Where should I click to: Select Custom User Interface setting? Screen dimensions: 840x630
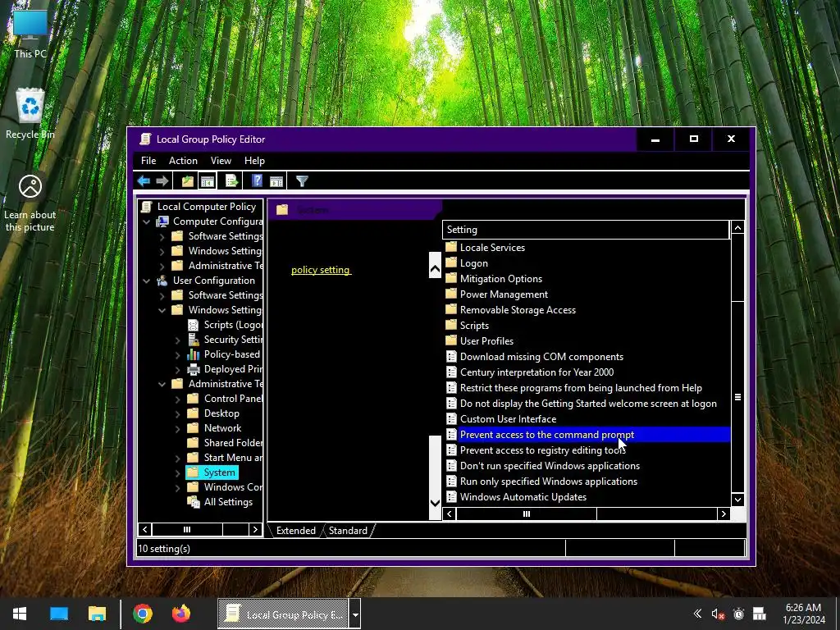click(x=501, y=419)
